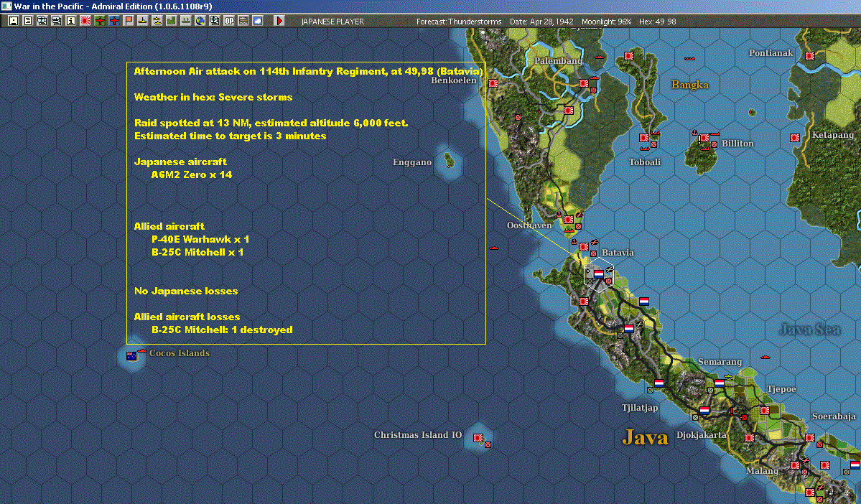The image size is (861, 504).
Task: Select the Japanese flag on northern Bangka island
Action: pyautogui.click(x=629, y=56)
